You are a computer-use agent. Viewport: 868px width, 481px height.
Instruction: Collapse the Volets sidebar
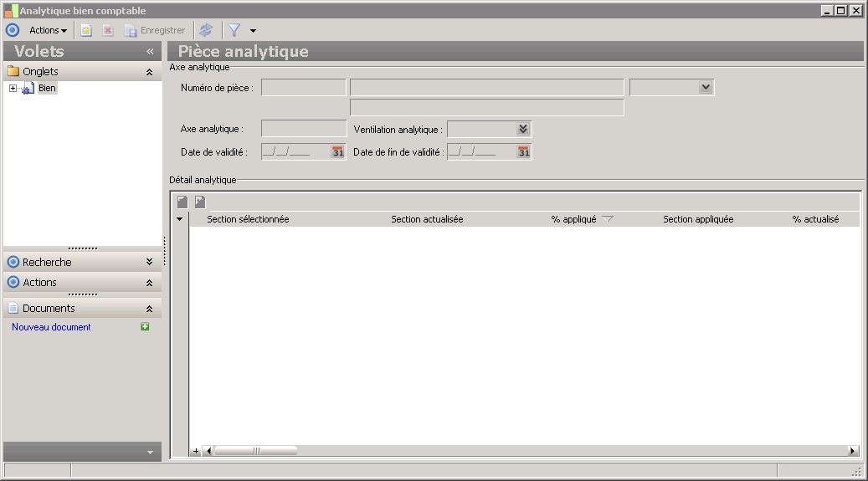pyautogui.click(x=150, y=52)
